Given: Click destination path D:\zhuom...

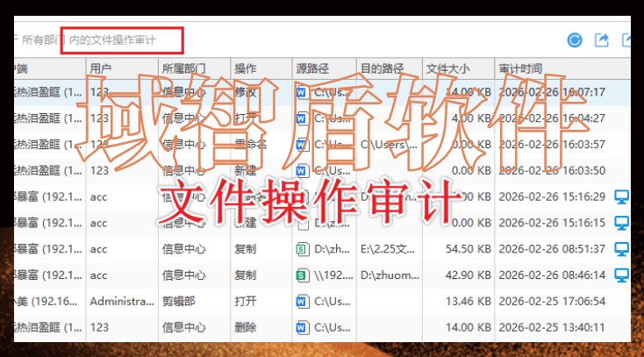Looking at the screenshot, I should pyautogui.click(x=390, y=275).
